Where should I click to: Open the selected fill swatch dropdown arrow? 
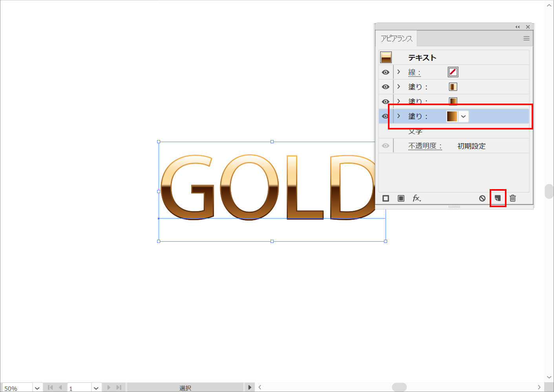click(463, 117)
